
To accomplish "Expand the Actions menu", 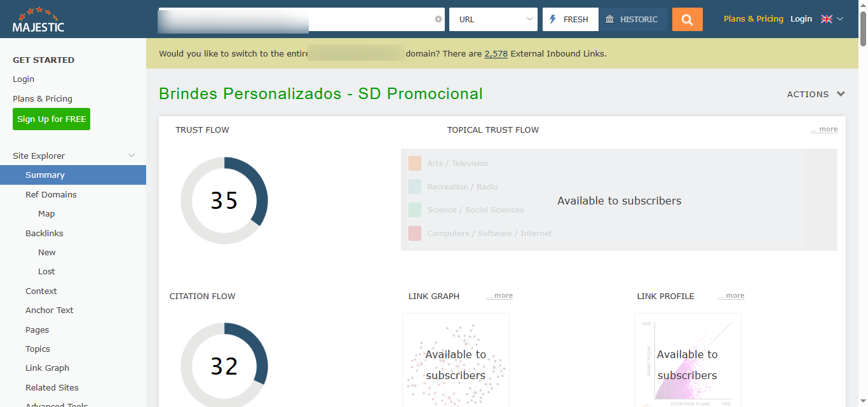I will (x=816, y=94).
